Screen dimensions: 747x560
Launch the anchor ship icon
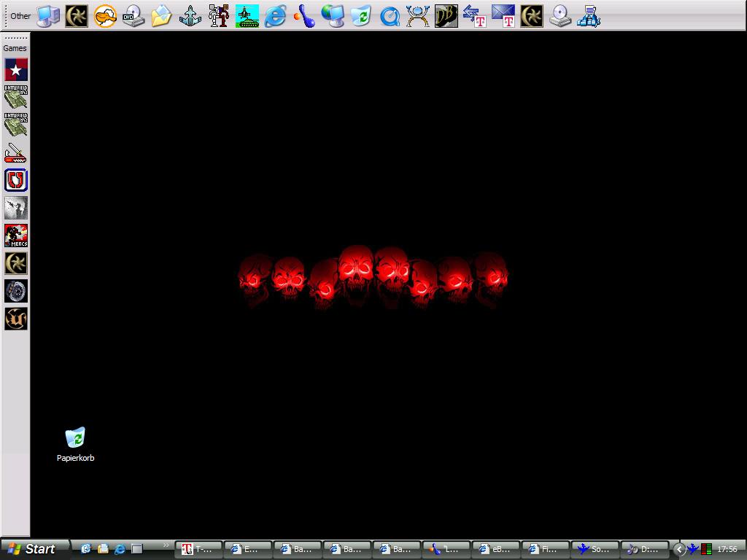[190, 16]
